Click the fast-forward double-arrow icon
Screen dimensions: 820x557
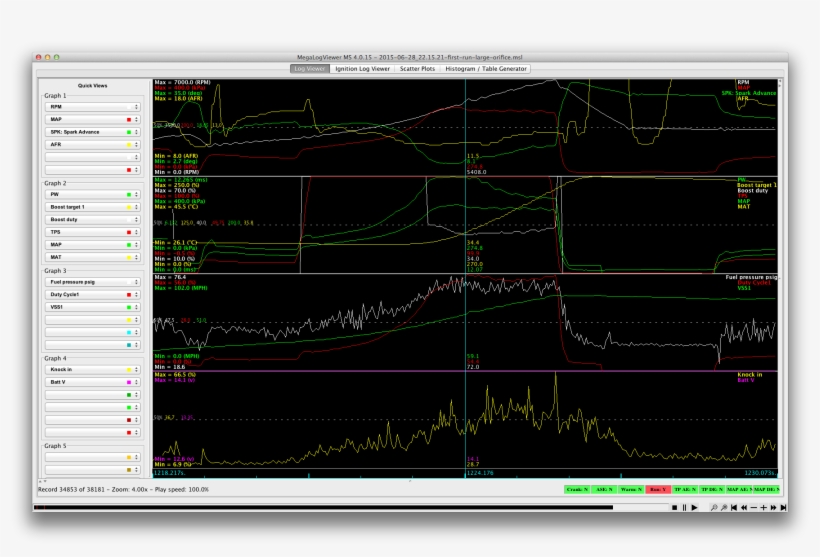[x=773, y=507]
